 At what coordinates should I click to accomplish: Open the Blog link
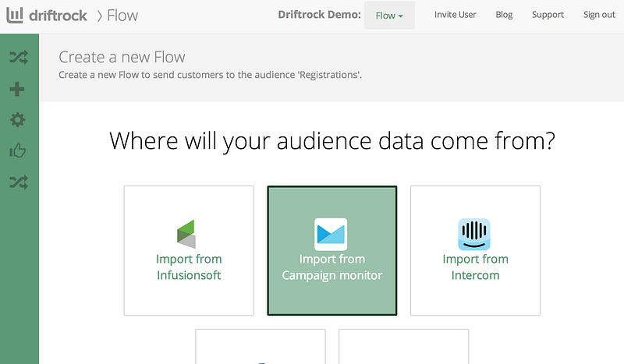point(504,15)
